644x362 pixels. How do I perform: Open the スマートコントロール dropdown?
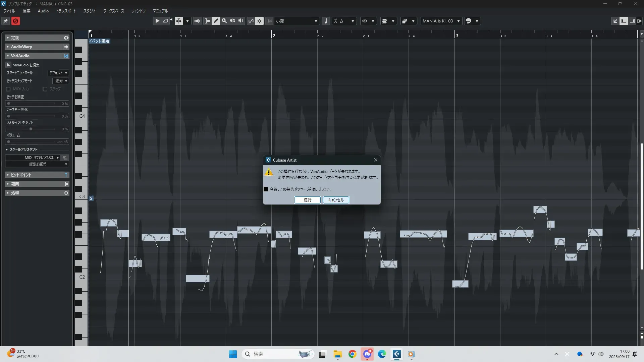click(58, 73)
